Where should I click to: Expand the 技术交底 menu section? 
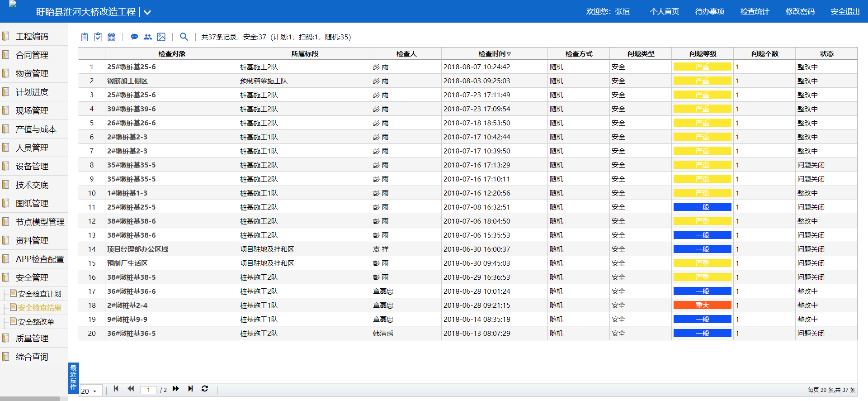click(34, 185)
